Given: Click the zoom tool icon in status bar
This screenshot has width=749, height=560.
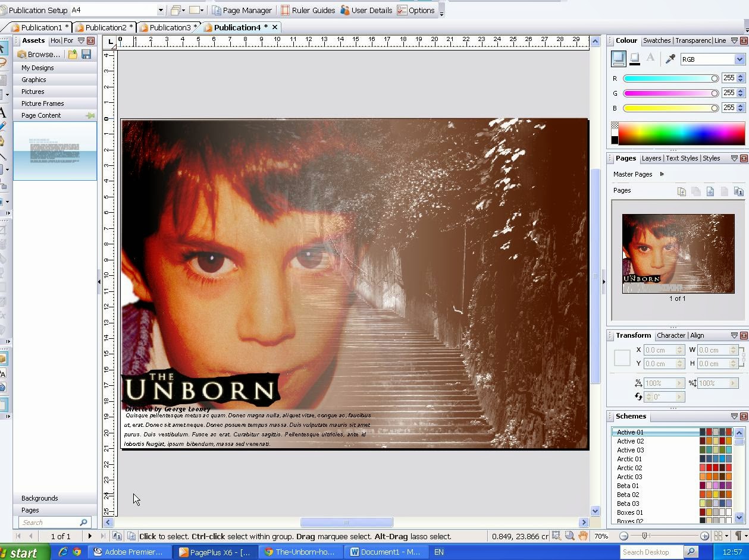Looking at the screenshot, I should point(569,536).
